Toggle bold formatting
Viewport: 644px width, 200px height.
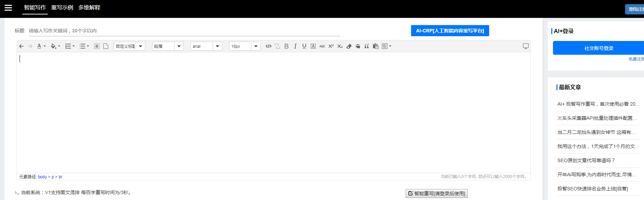(286, 46)
